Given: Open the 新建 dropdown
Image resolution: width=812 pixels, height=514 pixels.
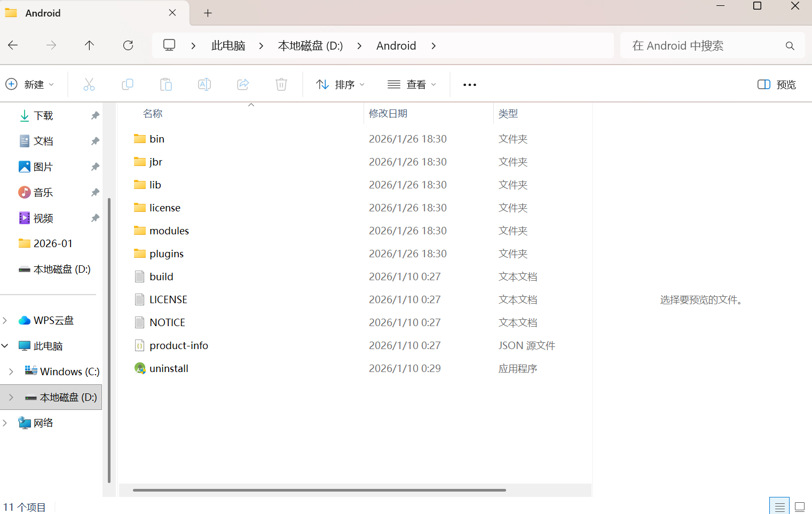Looking at the screenshot, I should (x=30, y=84).
